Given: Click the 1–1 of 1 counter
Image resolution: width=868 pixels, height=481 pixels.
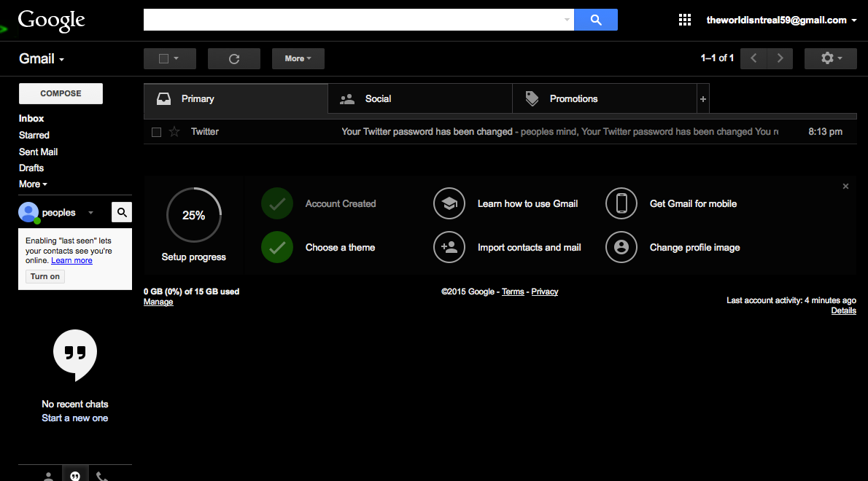Looking at the screenshot, I should pyautogui.click(x=718, y=58).
